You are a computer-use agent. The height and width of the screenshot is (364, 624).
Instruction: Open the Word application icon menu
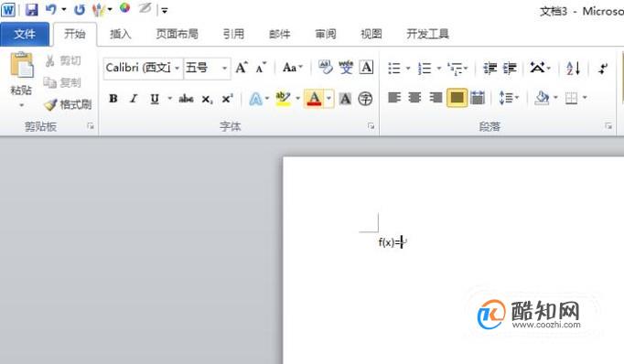pyautogui.click(x=8, y=9)
